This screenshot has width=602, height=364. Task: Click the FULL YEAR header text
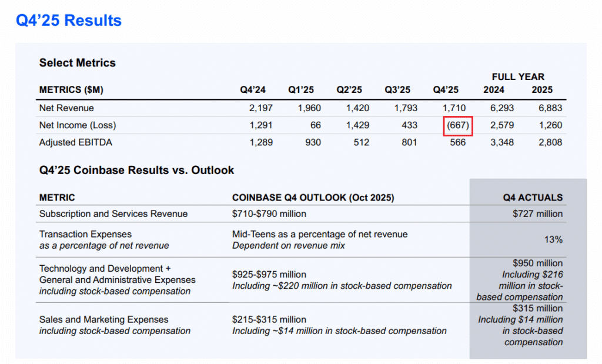coord(518,77)
